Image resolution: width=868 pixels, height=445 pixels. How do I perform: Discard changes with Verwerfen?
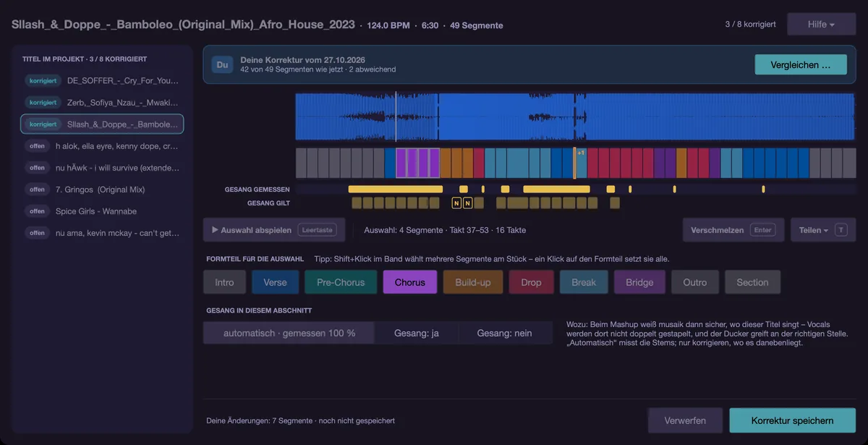tap(685, 420)
